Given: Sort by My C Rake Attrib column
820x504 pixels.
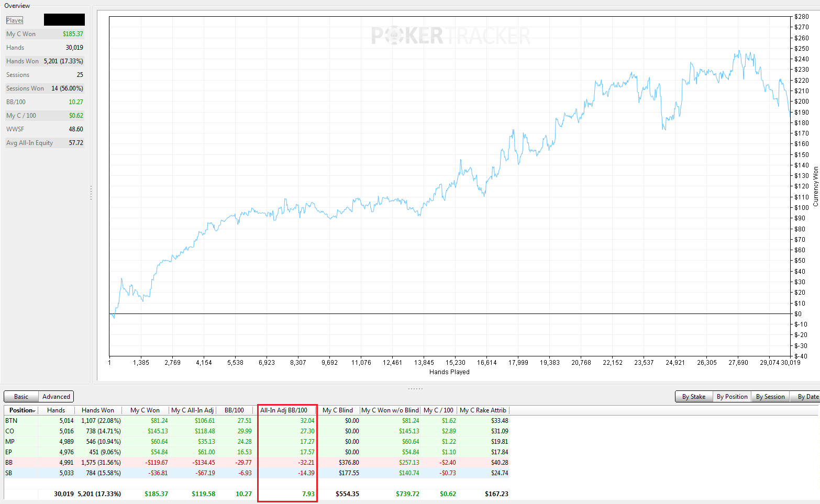Looking at the screenshot, I should [483, 410].
